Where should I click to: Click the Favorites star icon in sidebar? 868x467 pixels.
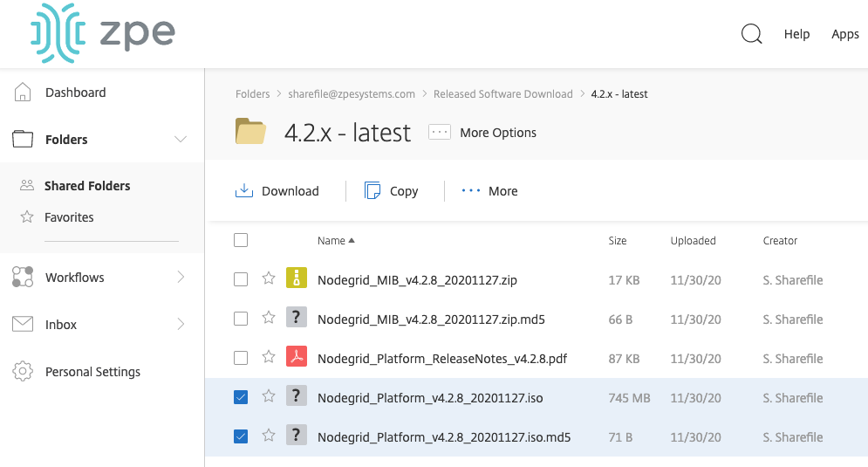[x=26, y=216]
